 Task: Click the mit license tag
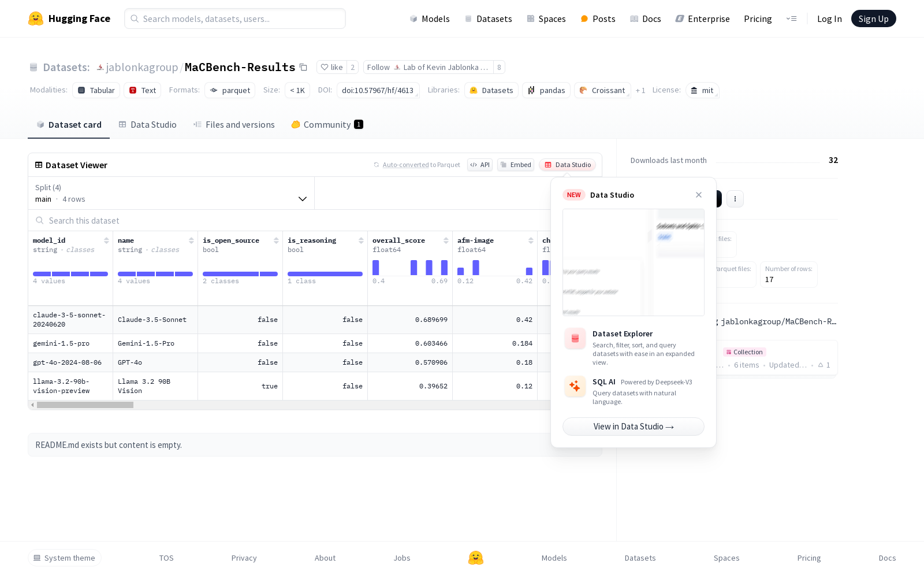pyautogui.click(x=702, y=90)
